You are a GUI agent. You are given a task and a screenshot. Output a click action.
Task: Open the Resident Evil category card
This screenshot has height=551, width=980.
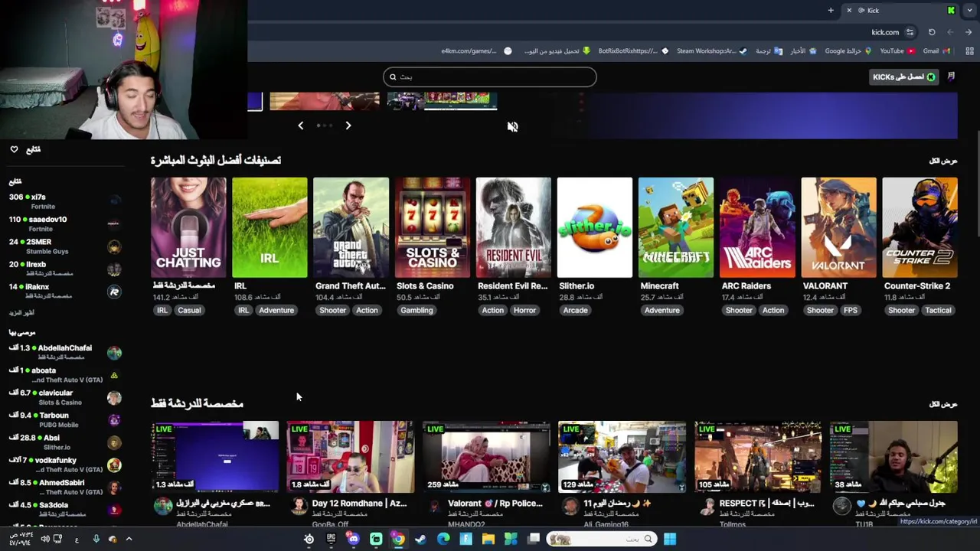pos(513,227)
